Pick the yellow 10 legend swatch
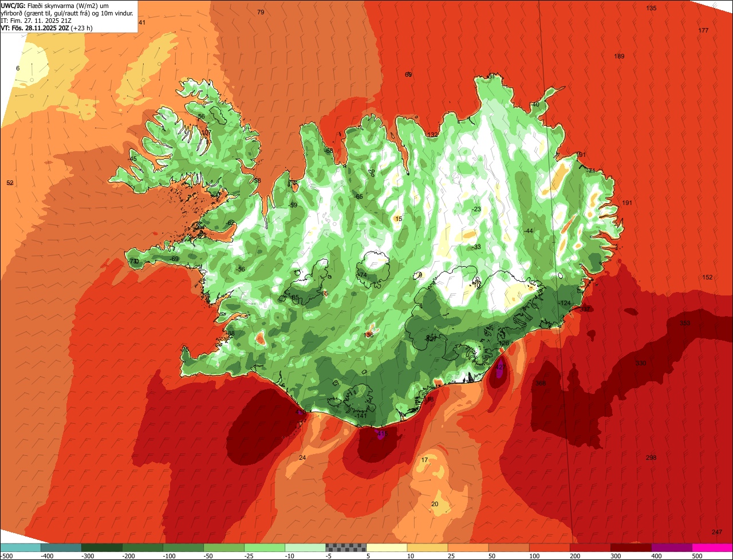Viewport: 733px width, 560px height. [427, 547]
